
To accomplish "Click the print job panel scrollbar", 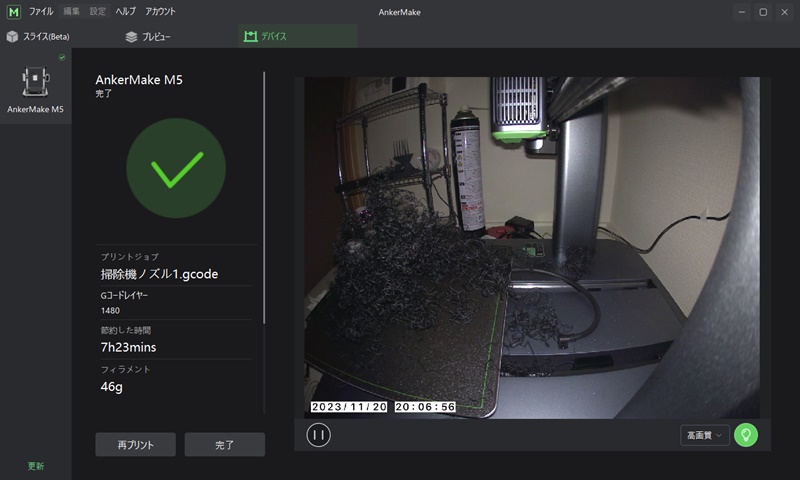I will pyautogui.click(x=264, y=197).
